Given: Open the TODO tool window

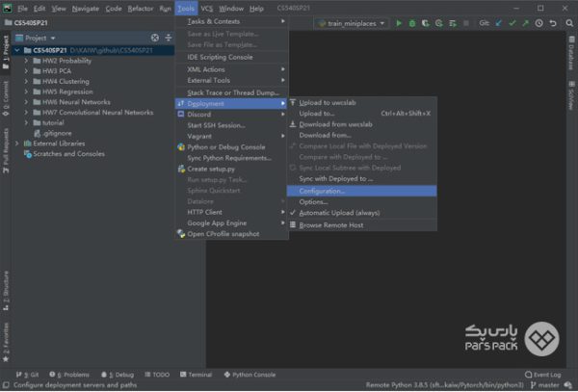Looking at the screenshot, I should [x=157, y=375].
